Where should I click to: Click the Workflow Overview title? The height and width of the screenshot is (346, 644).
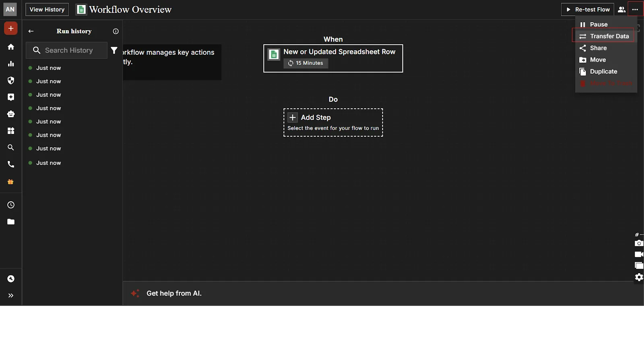[x=130, y=10]
